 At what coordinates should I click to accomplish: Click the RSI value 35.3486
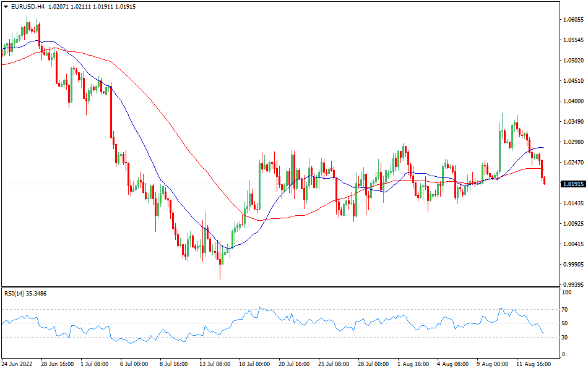coord(36,295)
